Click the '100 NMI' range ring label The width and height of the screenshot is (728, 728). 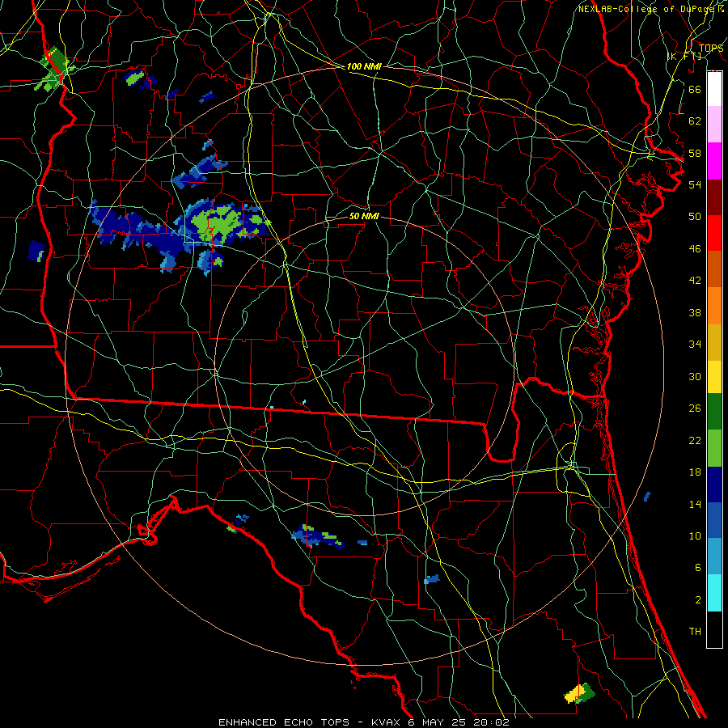(364, 66)
